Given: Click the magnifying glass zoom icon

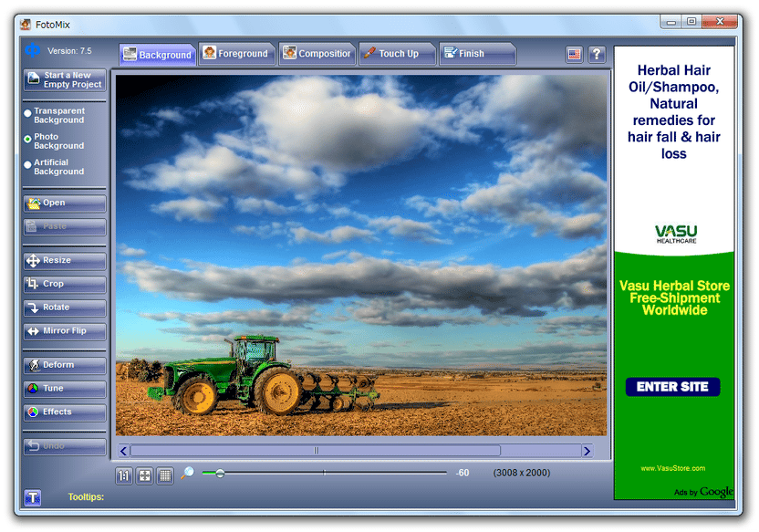Looking at the screenshot, I should [188, 473].
